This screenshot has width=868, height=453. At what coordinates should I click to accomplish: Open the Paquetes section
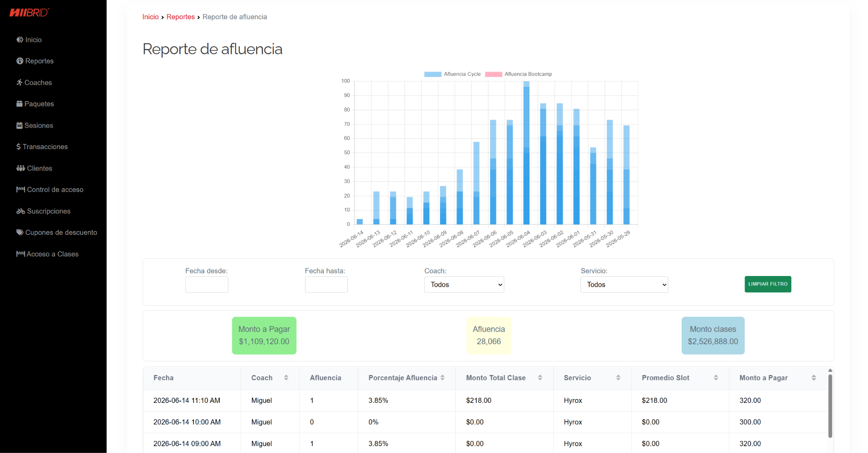pos(35,104)
